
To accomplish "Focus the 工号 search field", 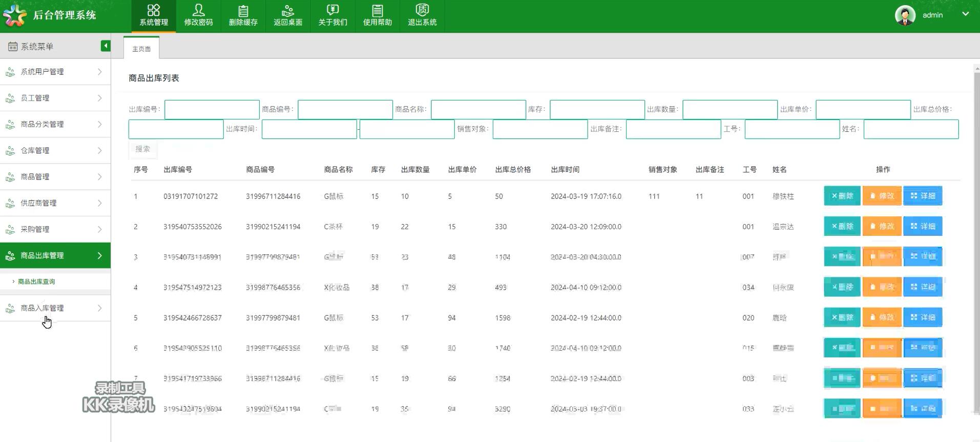I will click(x=793, y=129).
